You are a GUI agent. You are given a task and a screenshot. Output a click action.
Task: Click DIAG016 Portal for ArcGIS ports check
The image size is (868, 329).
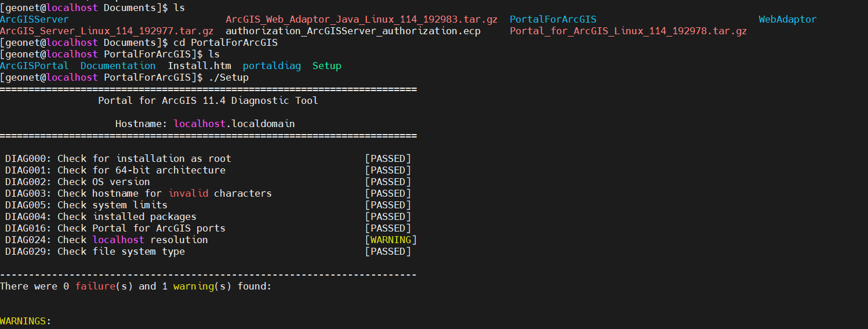tap(115, 229)
